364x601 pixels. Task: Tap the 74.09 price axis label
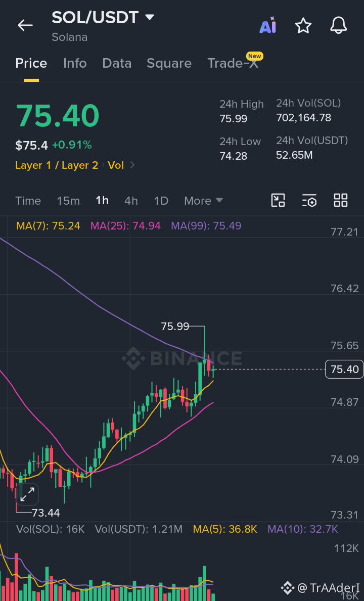tap(344, 459)
